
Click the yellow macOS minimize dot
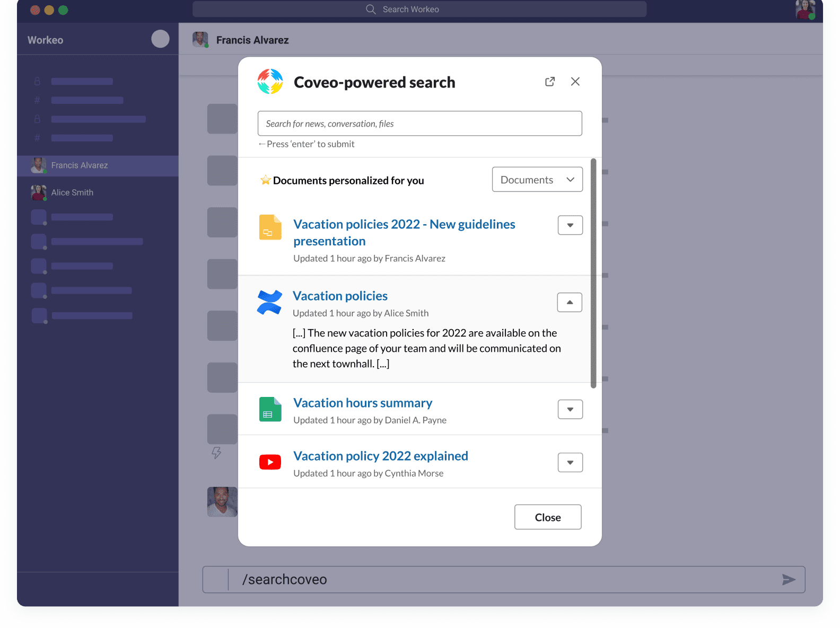[x=49, y=10]
